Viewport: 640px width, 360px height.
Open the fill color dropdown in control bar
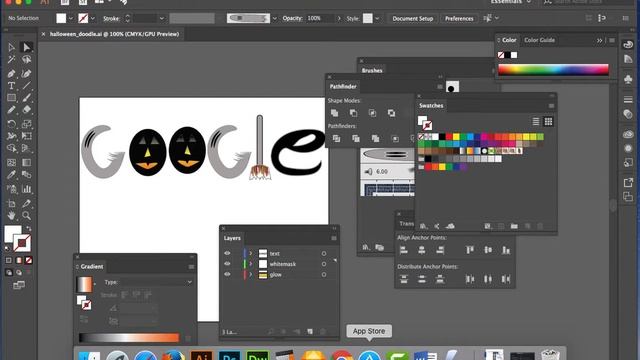[71, 18]
